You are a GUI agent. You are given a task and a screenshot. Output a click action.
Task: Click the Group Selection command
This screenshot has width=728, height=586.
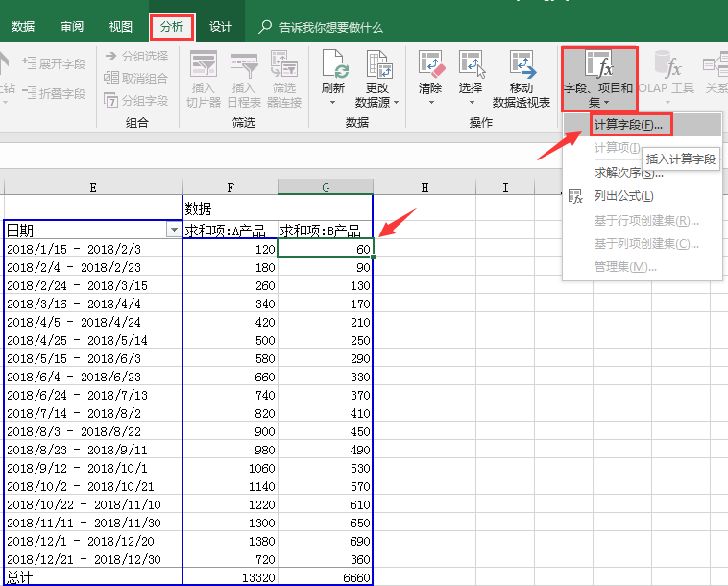[x=136, y=56]
